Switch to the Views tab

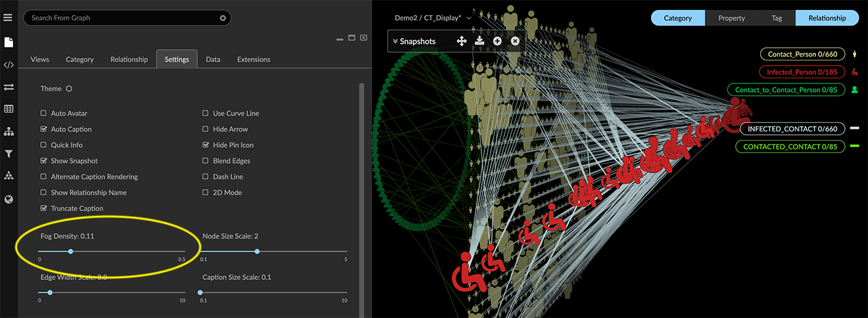(x=39, y=59)
